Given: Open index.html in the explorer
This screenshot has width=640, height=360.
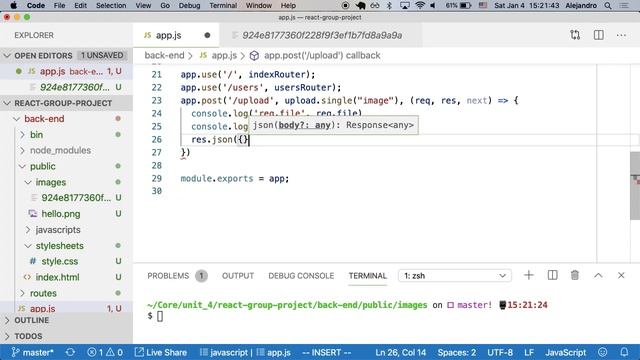Looking at the screenshot, I should point(58,277).
